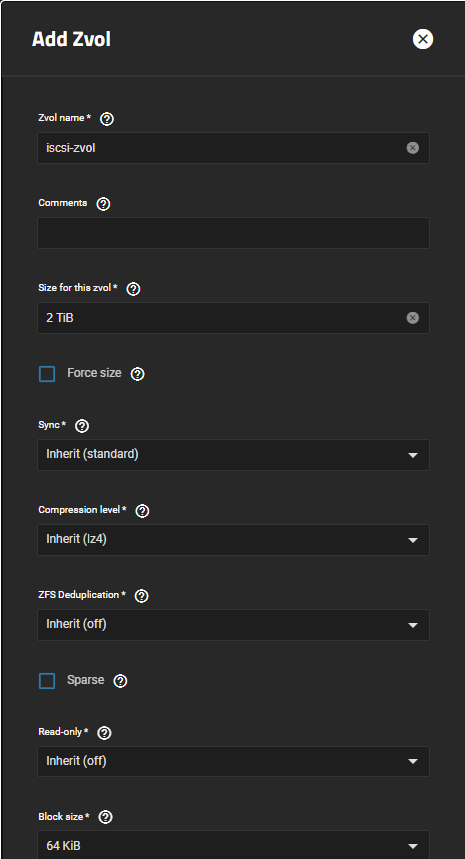Open the Read-only dropdown
Image resolution: width=465 pixels, height=859 pixels.
click(x=233, y=761)
